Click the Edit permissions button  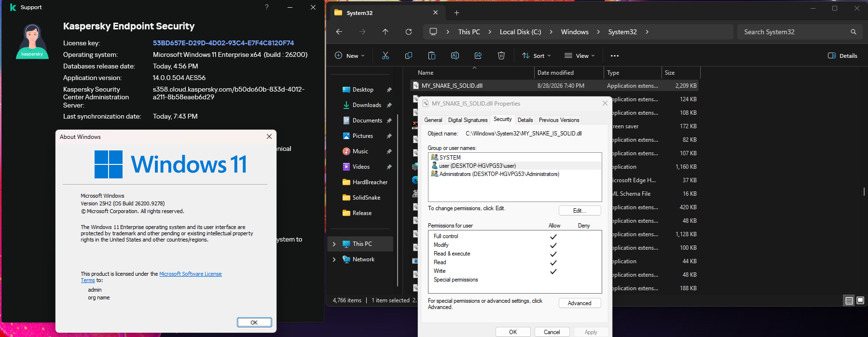tap(579, 211)
